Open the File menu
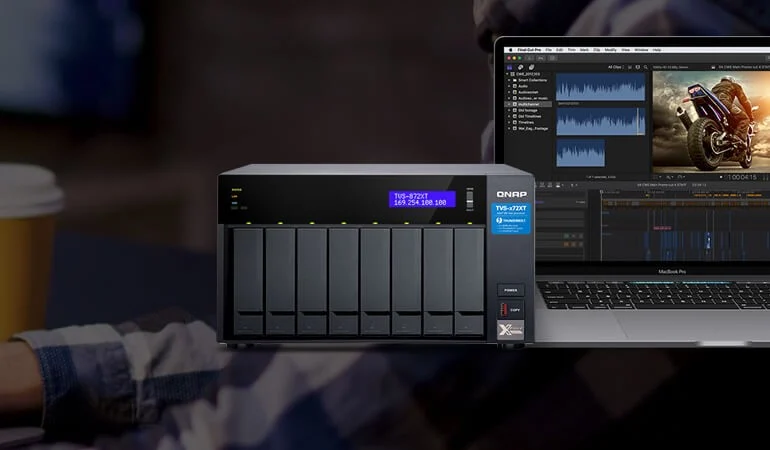This screenshot has width=770, height=450. [x=549, y=50]
